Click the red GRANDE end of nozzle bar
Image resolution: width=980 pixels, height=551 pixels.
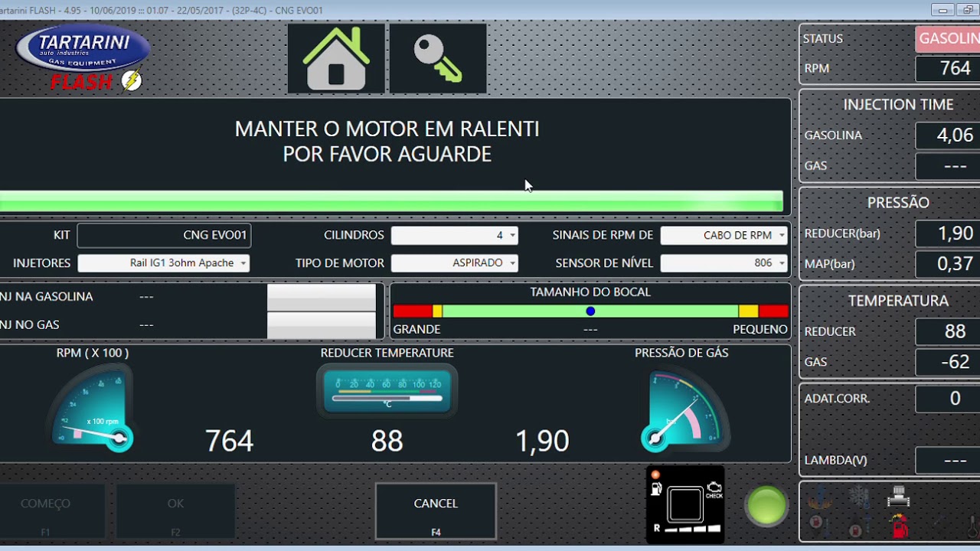click(413, 311)
